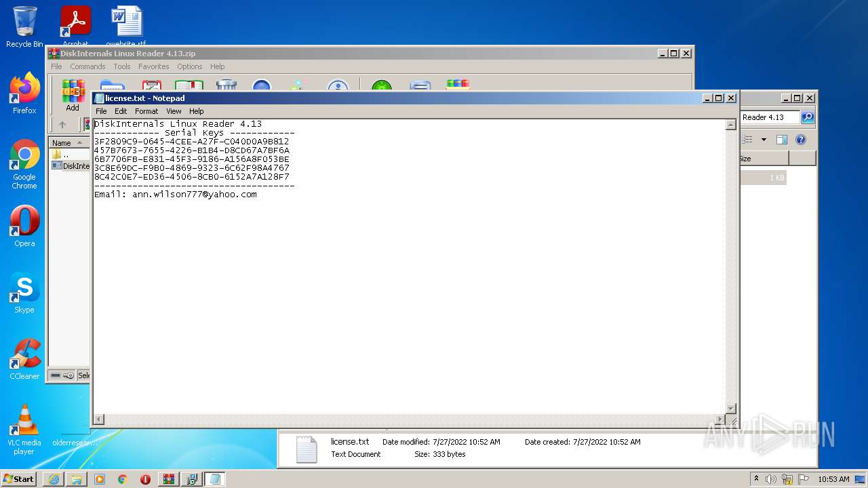Click the Size column header in Explorer

click(x=764, y=159)
